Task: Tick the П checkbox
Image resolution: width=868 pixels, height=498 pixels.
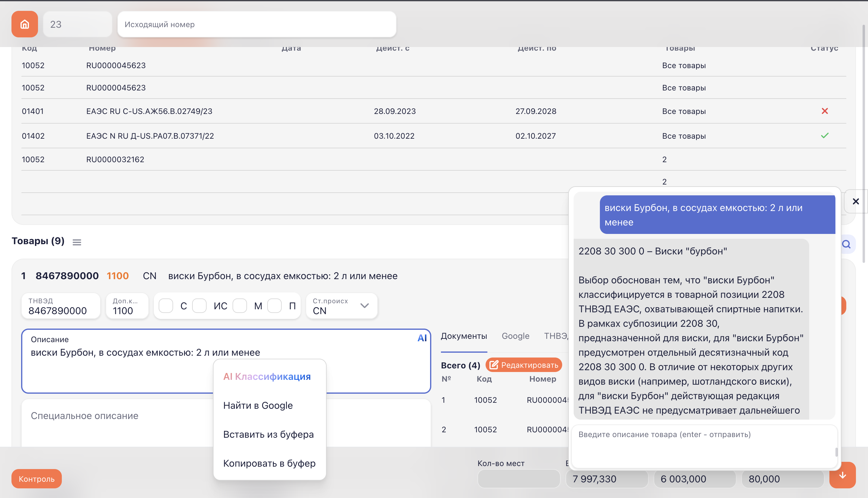Action: 274,305
